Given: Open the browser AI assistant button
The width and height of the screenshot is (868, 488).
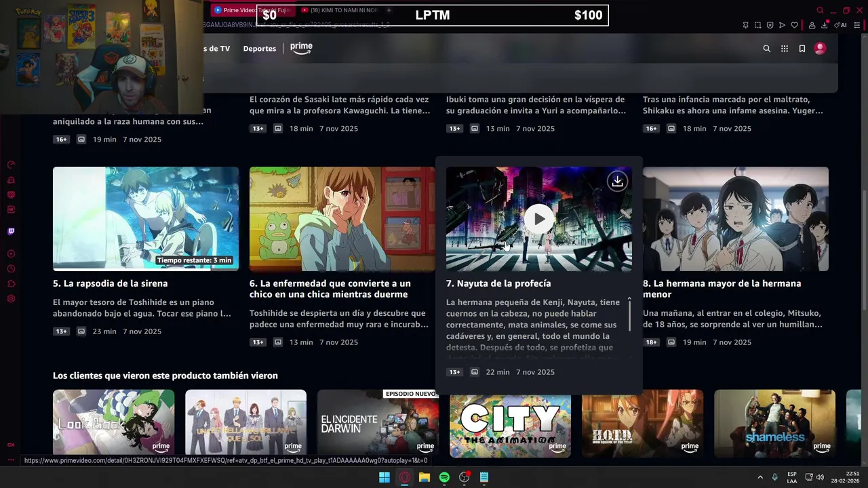Looking at the screenshot, I should [x=840, y=25].
